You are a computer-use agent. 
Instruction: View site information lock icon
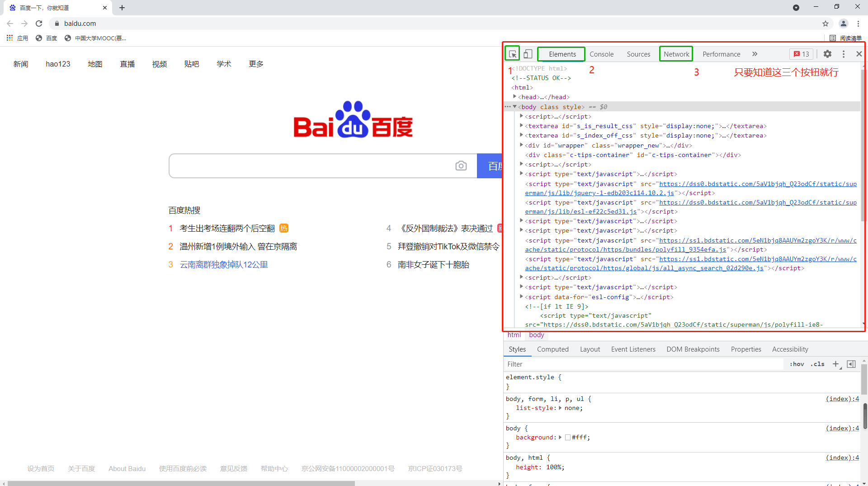(57, 24)
